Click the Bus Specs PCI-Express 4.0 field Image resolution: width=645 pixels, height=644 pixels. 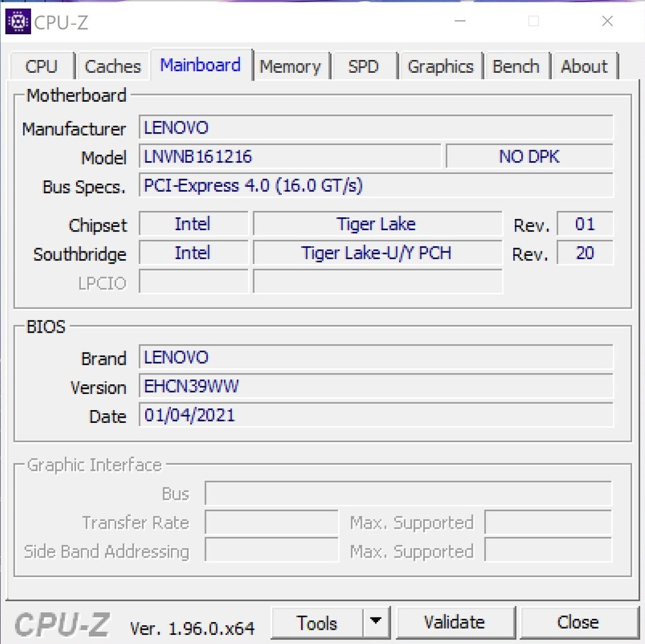click(x=376, y=186)
